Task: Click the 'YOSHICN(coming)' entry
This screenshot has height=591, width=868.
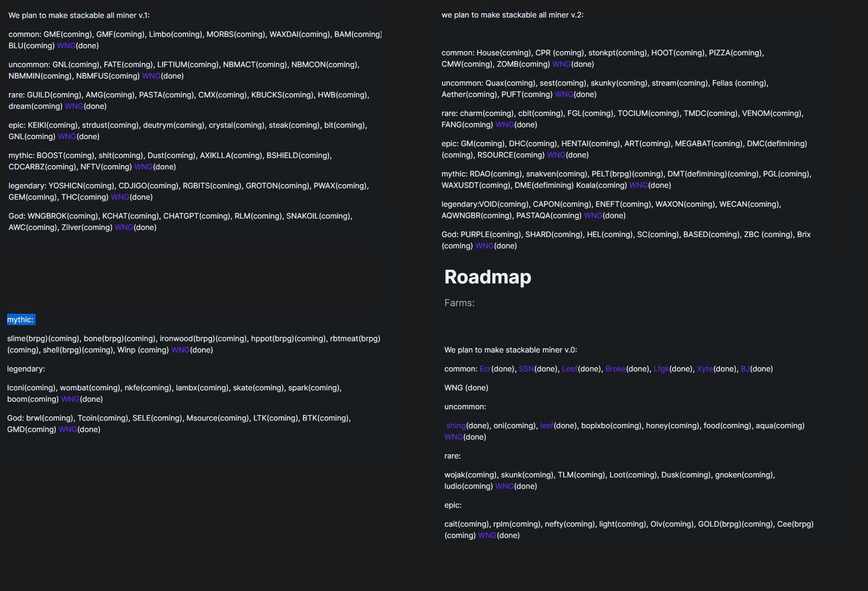Action: [81, 186]
